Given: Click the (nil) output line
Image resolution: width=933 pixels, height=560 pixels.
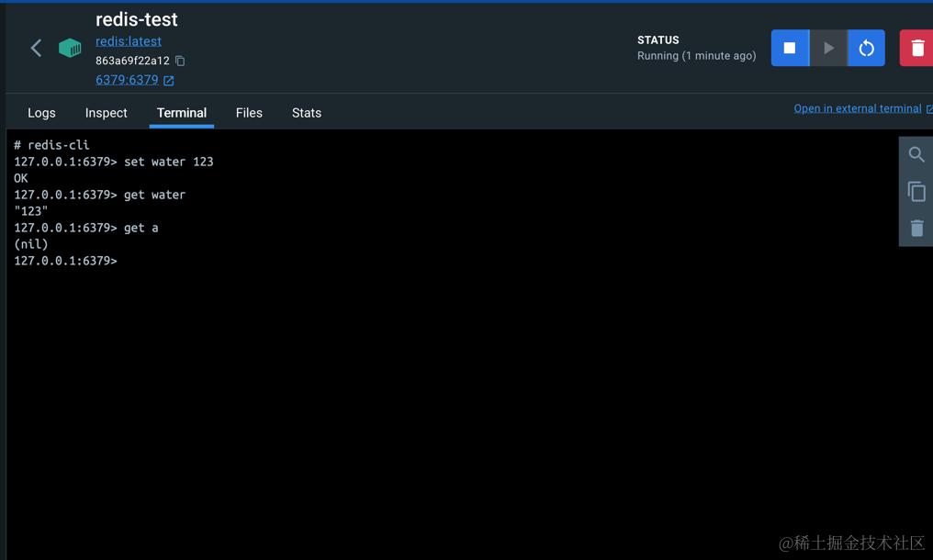Looking at the screenshot, I should (x=31, y=244).
